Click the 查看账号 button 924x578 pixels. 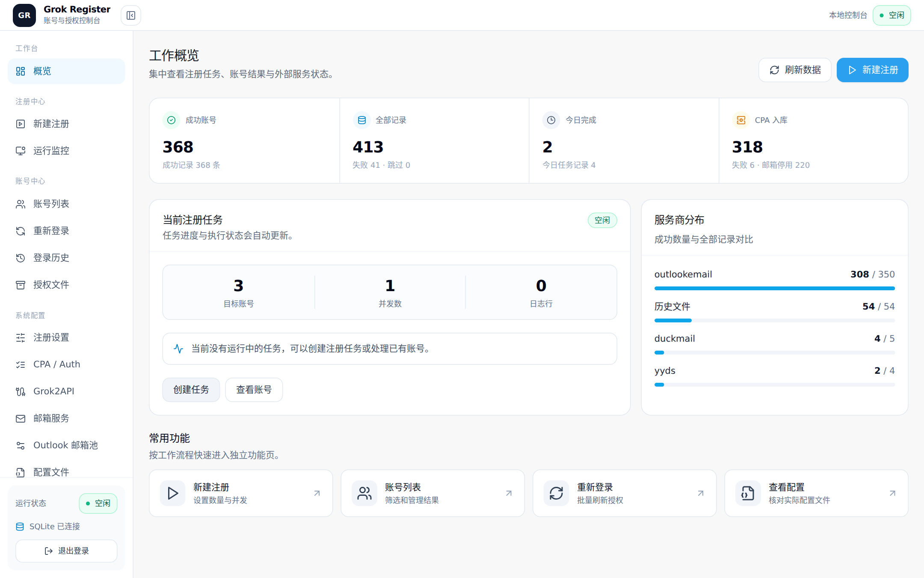pos(254,390)
